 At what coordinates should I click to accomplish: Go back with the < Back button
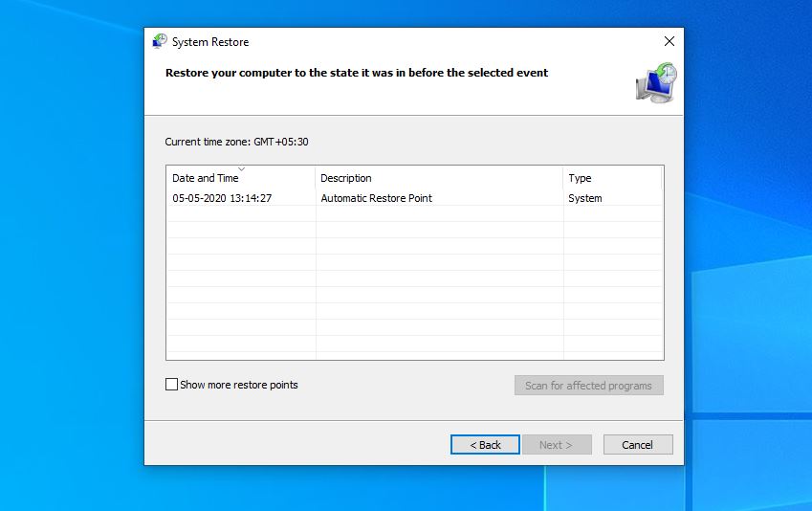[x=485, y=445]
